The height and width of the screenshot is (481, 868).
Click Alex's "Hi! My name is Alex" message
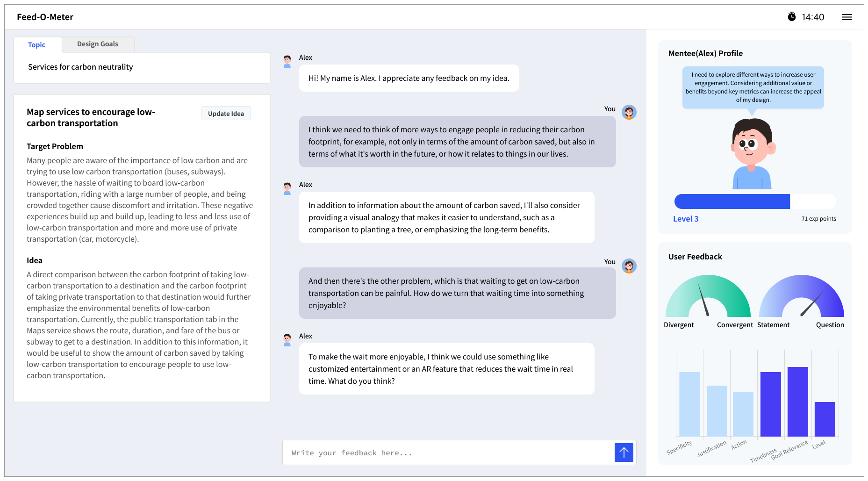pos(409,78)
